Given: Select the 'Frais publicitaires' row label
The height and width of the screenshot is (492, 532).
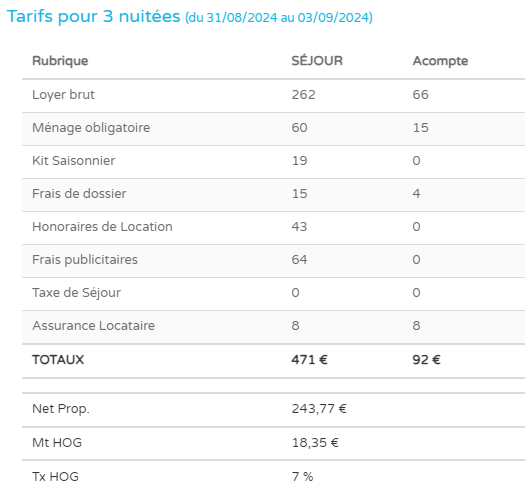Looking at the screenshot, I should pyautogui.click(x=85, y=260).
